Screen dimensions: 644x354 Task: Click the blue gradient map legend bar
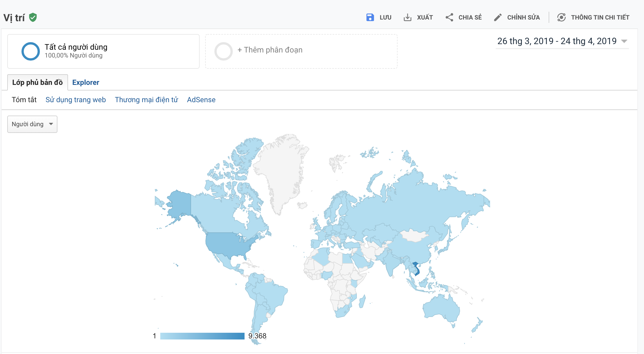click(x=202, y=336)
